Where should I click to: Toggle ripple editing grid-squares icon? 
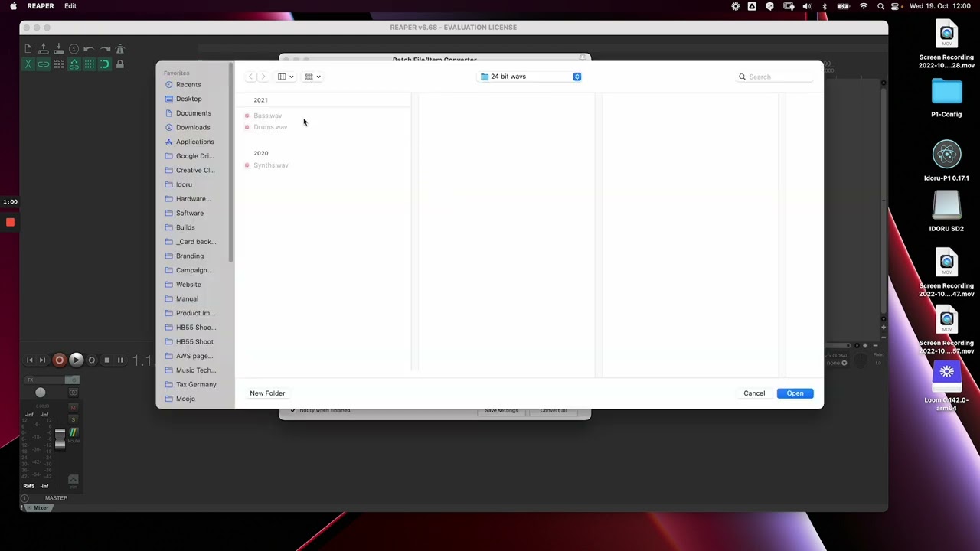(x=58, y=64)
